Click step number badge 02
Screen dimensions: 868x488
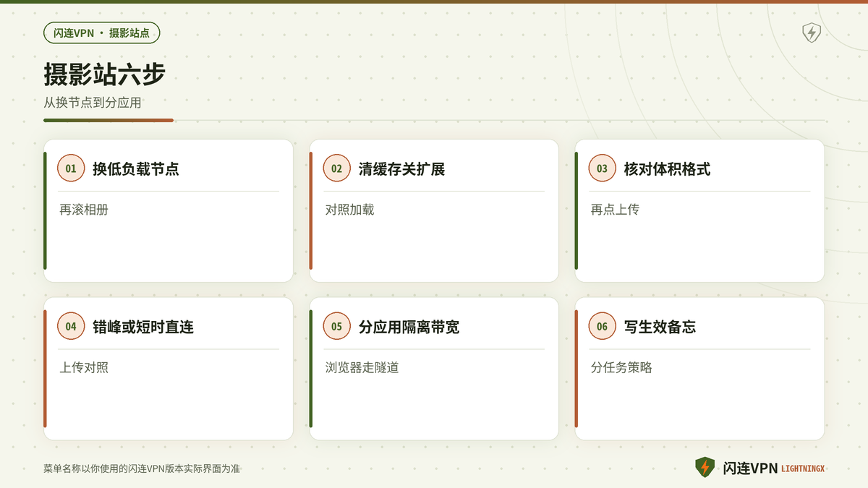point(336,168)
